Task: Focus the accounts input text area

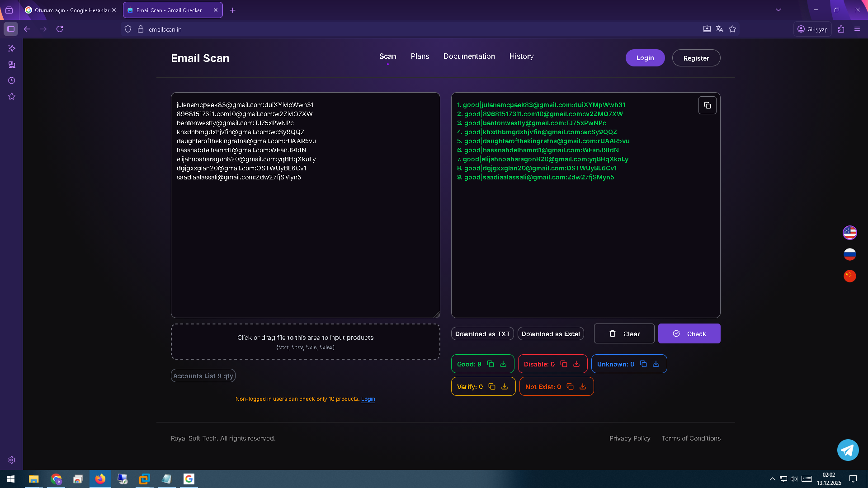Action: pyautogui.click(x=306, y=205)
